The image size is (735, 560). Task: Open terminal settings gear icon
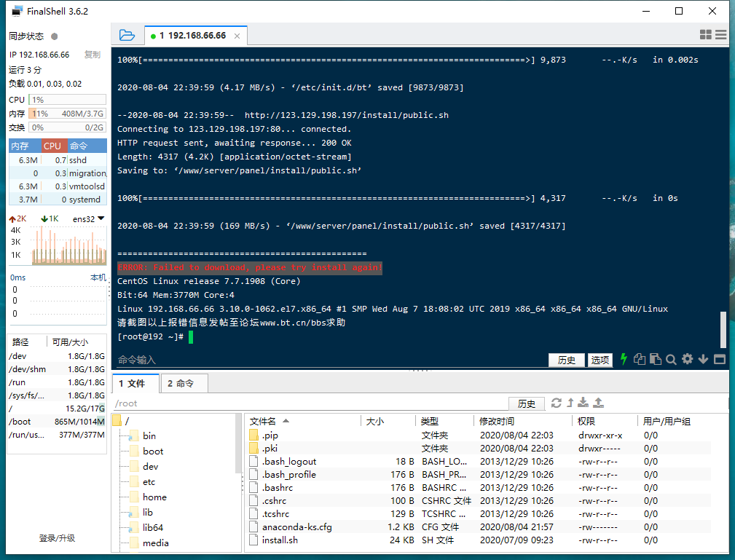click(687, 359)
